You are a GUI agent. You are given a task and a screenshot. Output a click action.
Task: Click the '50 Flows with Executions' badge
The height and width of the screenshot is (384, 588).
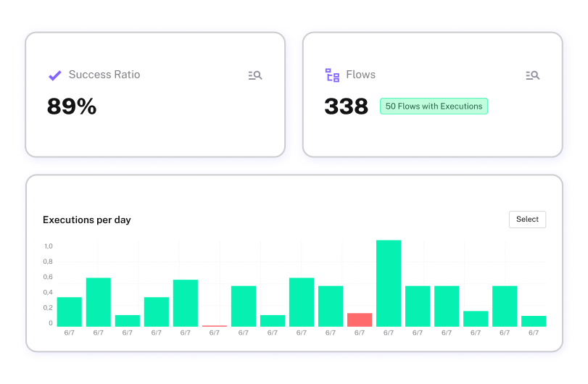pos(434,107)
